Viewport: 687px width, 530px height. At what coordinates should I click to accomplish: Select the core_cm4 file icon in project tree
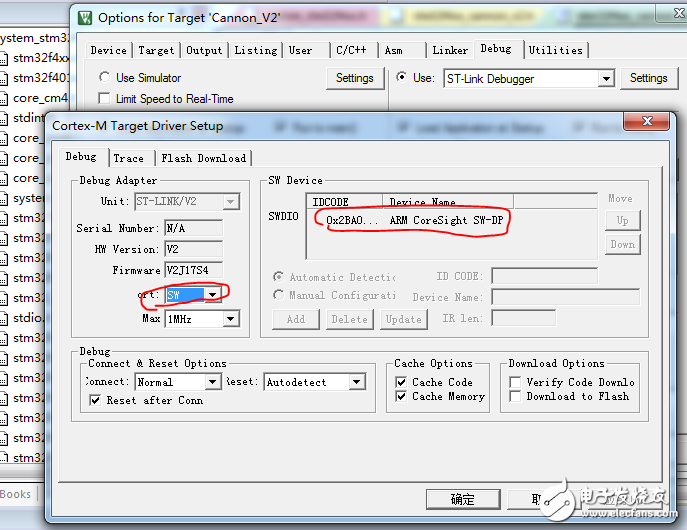pyautogui.click(x=5, y=98)
